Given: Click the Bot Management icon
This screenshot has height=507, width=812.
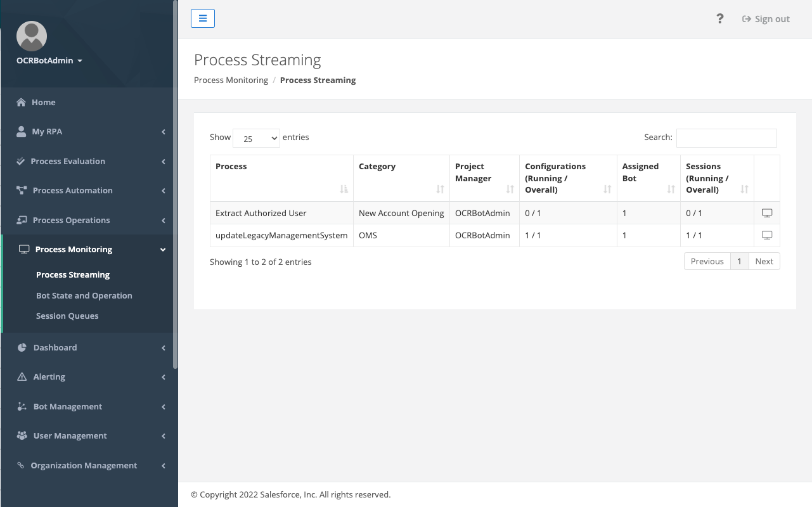Looking at the screenshot, I should 22,406.
